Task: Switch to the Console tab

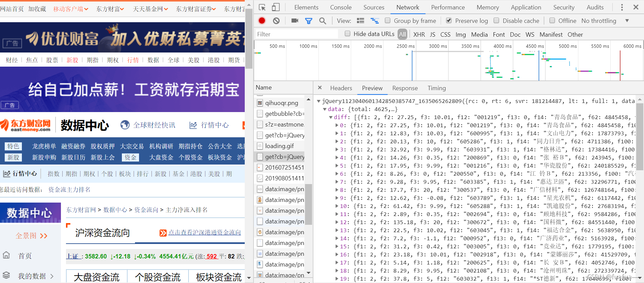Action: [341, 7]
